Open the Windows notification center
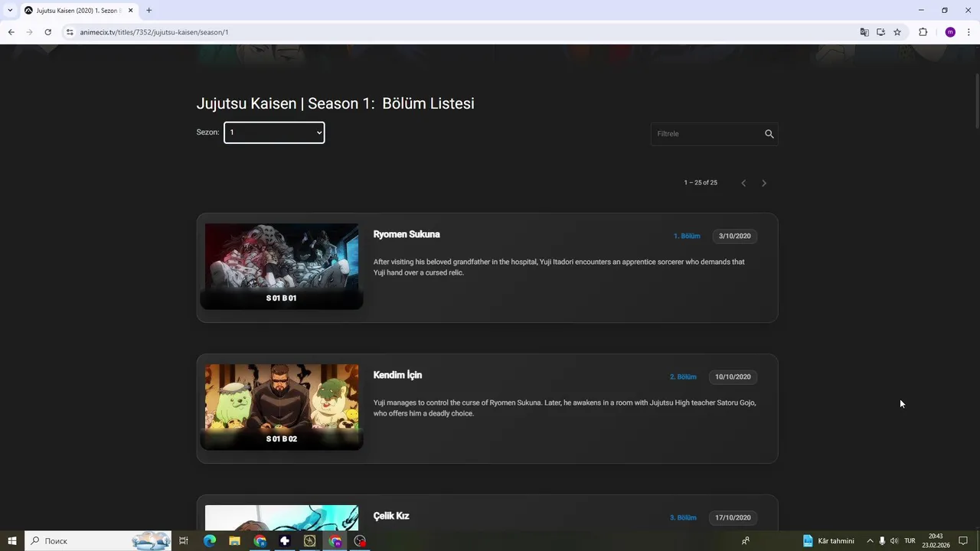 963,541
